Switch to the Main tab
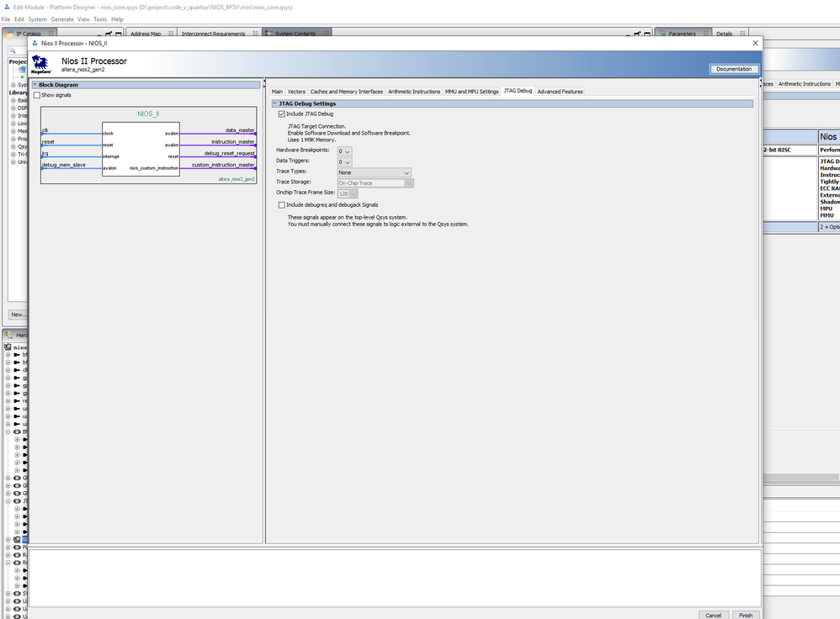This screenshot has width=840, height=619. (277, 92)
